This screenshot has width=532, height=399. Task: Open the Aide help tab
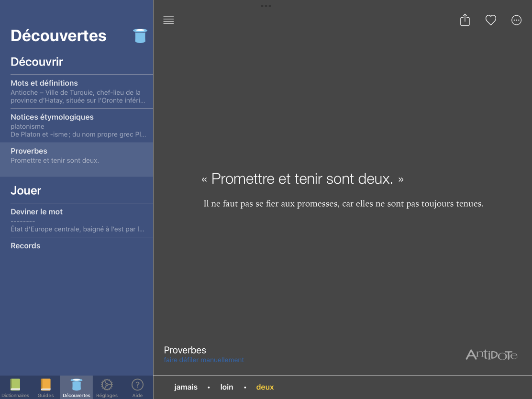(x=137, y=388)
